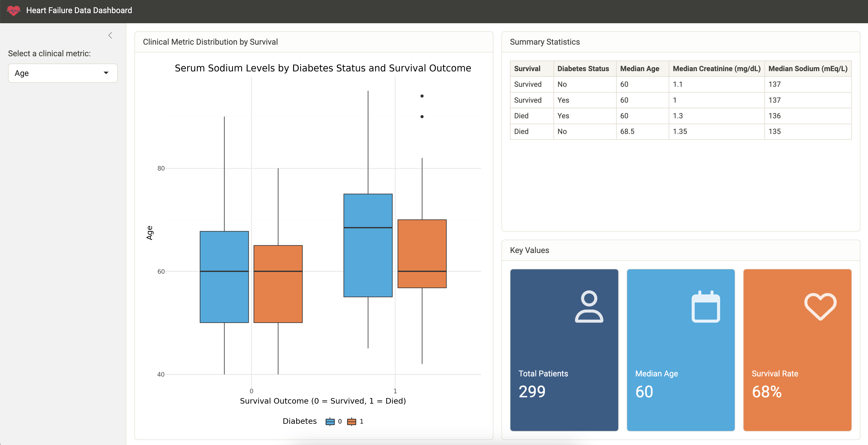Click the Median Creatinine column header
868x445 pixels.
pos(716,69)
